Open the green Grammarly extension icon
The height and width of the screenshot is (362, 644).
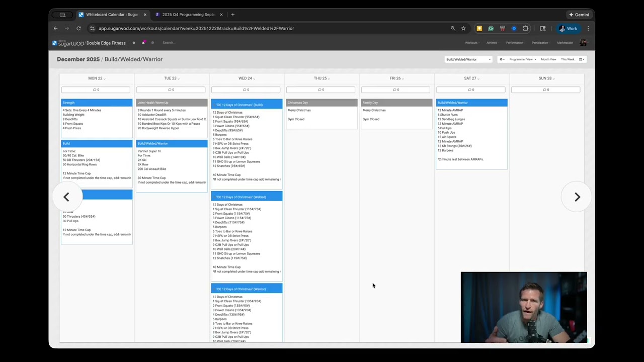491,28
